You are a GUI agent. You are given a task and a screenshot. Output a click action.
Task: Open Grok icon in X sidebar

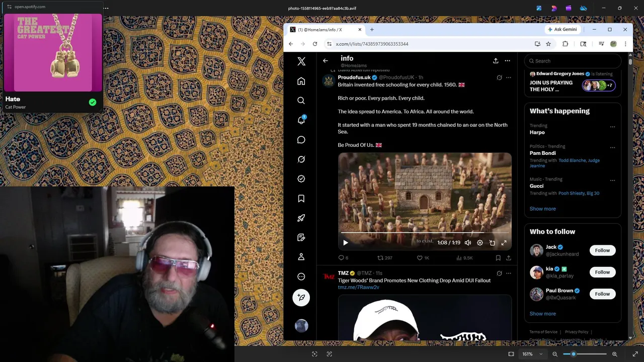[x=301, y=159]
